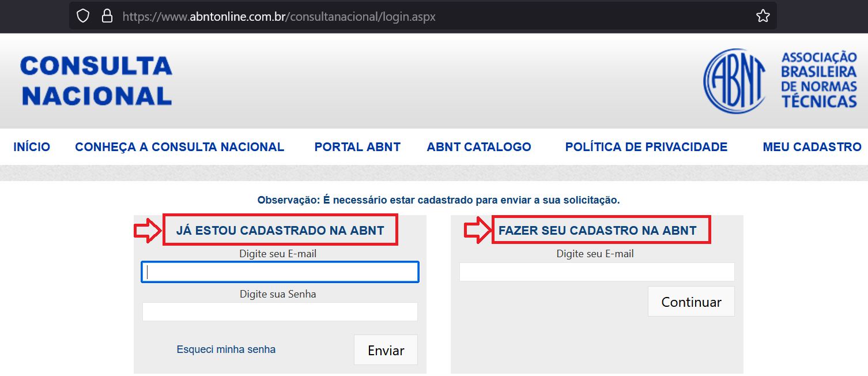The height and width of the screenshot is (376, 868).
Task: Click the Enviar button
Action: (x=386, y=350)
